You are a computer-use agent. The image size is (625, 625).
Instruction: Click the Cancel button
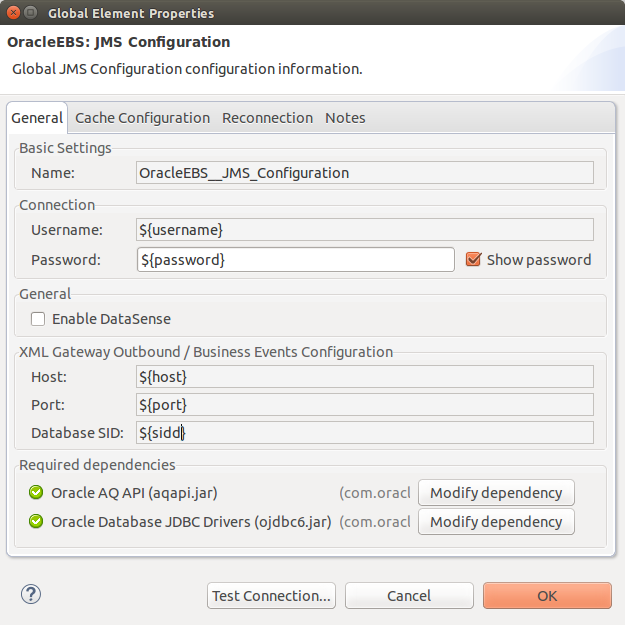409,596
